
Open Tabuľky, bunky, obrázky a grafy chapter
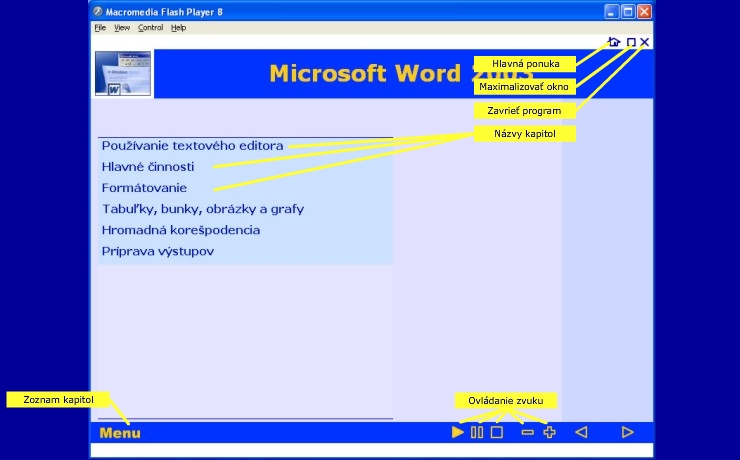203,209
